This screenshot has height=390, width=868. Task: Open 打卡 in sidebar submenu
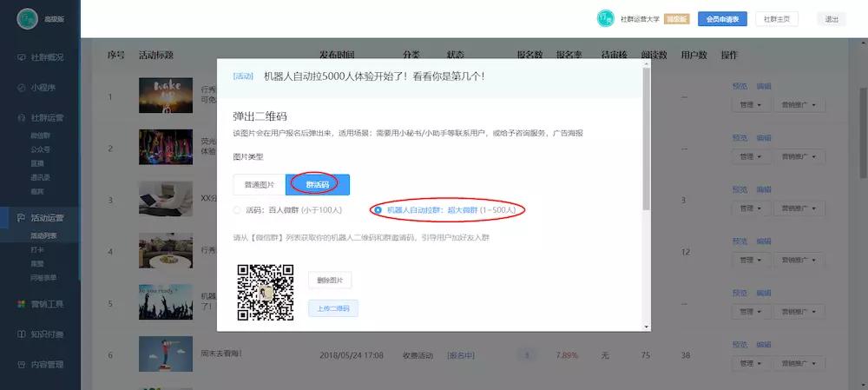coord(37,250)
